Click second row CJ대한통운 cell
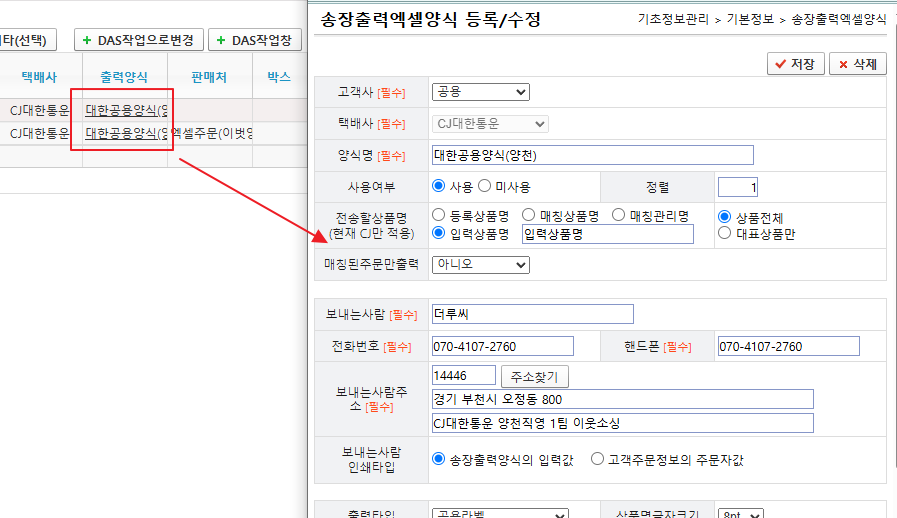Viewport: 897px width, 518px height. point(39,133)
